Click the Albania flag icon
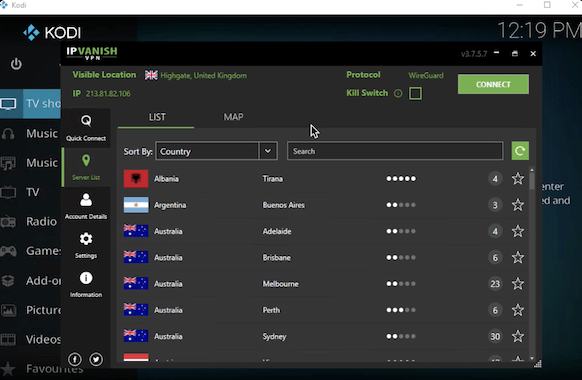 point(136,179)
